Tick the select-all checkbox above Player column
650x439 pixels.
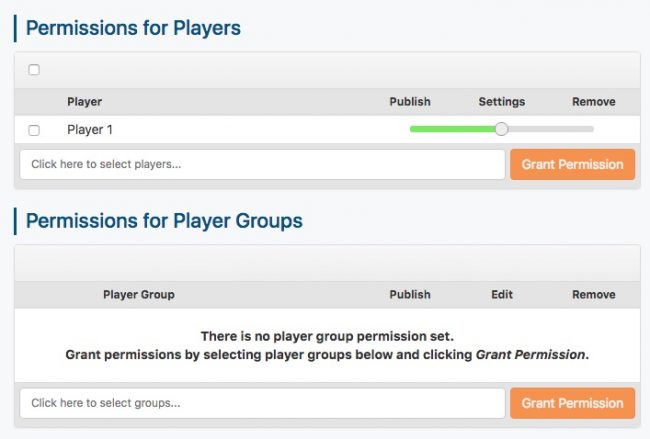(34, 70)
